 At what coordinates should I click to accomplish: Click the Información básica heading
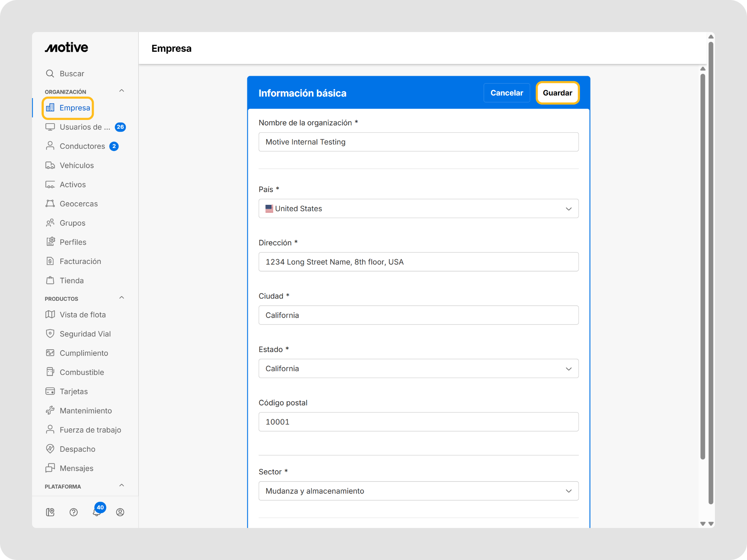[x=302, y=93]
